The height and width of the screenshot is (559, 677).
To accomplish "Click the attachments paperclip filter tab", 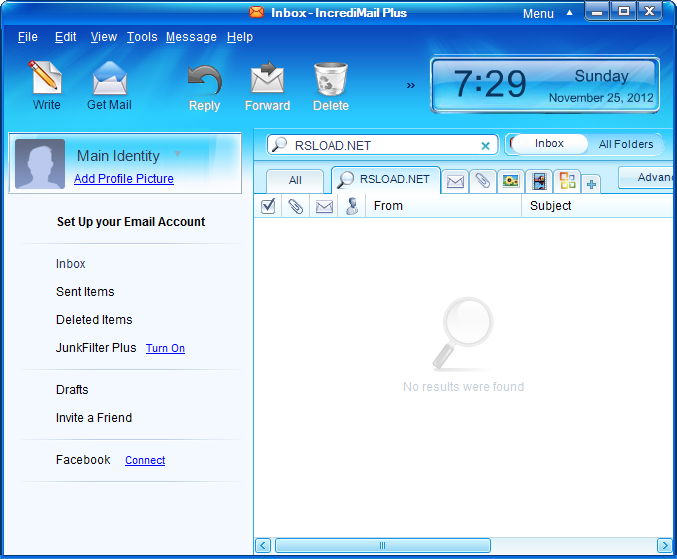I will (482, 181).
